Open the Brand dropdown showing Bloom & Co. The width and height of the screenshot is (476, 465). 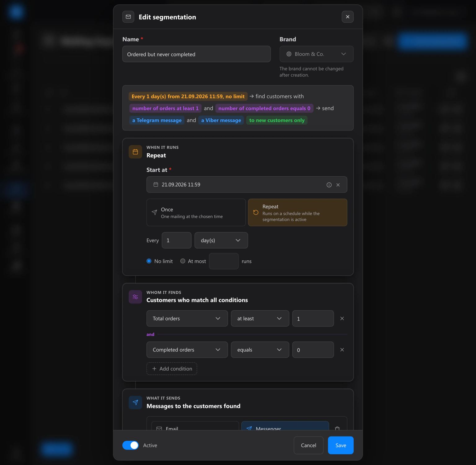click(316, 54)
